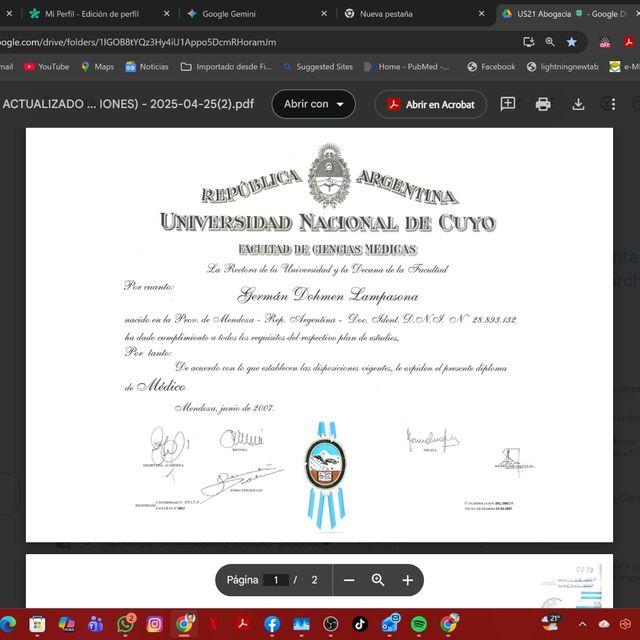
Task: Switch to the Nueva pestaña tab
Action: click(x=386, y=14)
